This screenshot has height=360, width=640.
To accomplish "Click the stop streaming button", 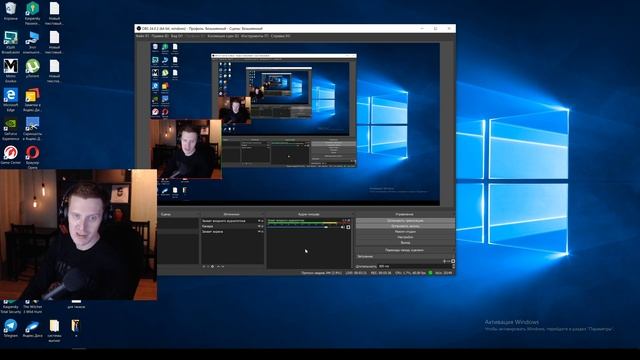I will [x=405, y=221].
